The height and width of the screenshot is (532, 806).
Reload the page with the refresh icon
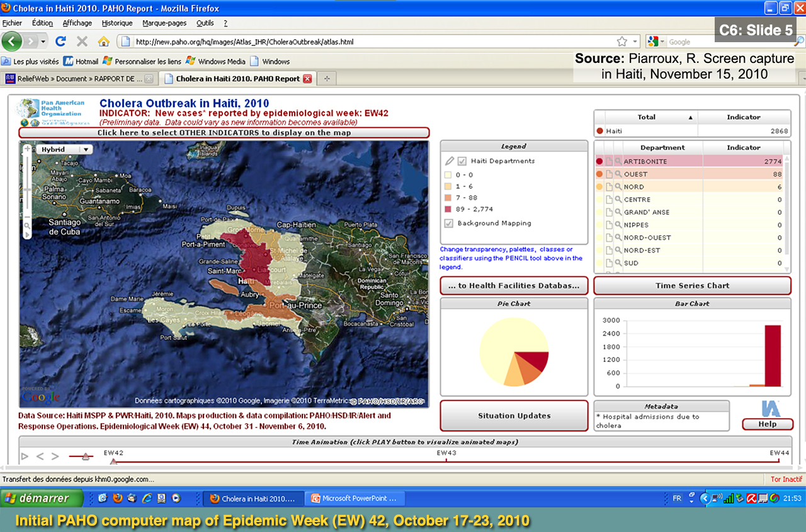tap(61, 42)
